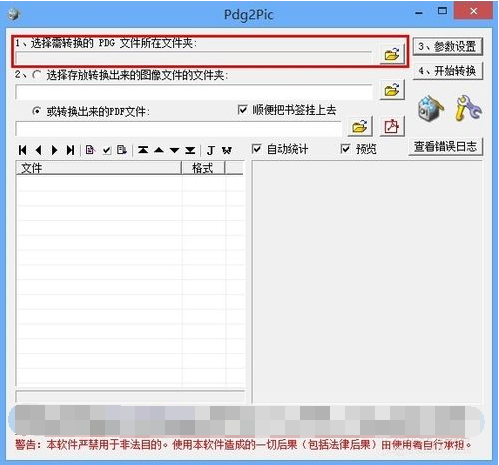Move item down one position
The image size is (499, 465).
pos(174,150)
